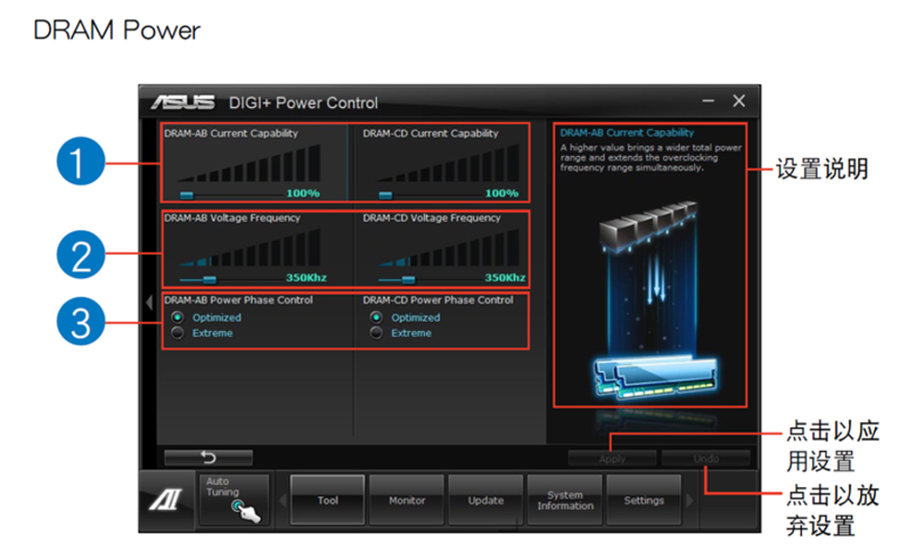Click the DRAM-AB Current Capability 100% value
Screen dimensions: 924x560
tap(303, 193)
